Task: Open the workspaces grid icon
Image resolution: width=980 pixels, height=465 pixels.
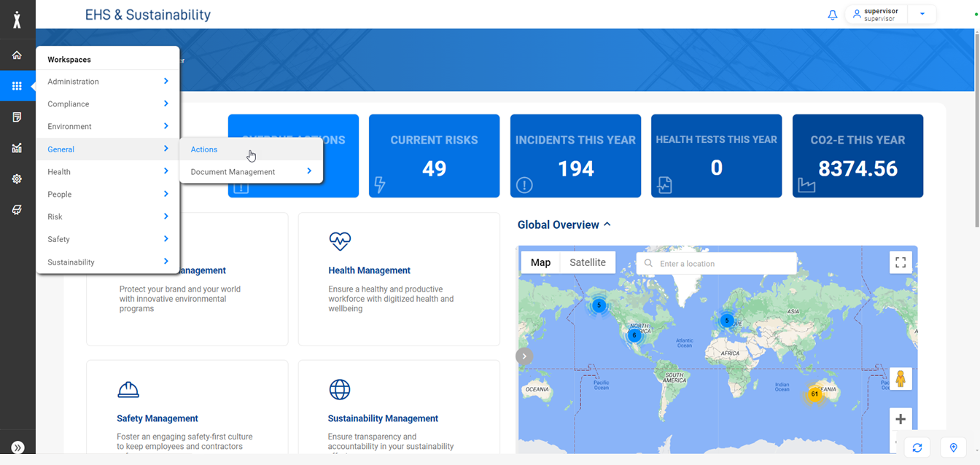Action: tap(17, 86)
